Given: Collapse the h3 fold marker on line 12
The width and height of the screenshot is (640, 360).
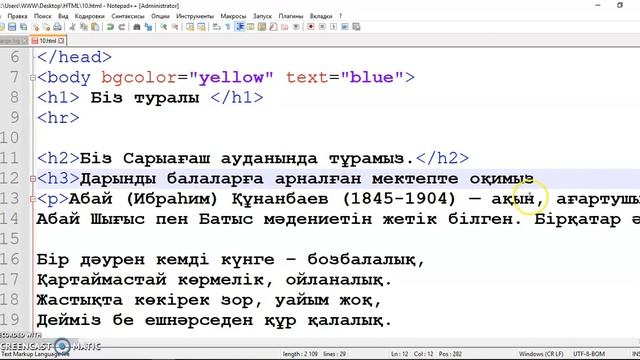Looking at the screenshot, I should [33, 179].
